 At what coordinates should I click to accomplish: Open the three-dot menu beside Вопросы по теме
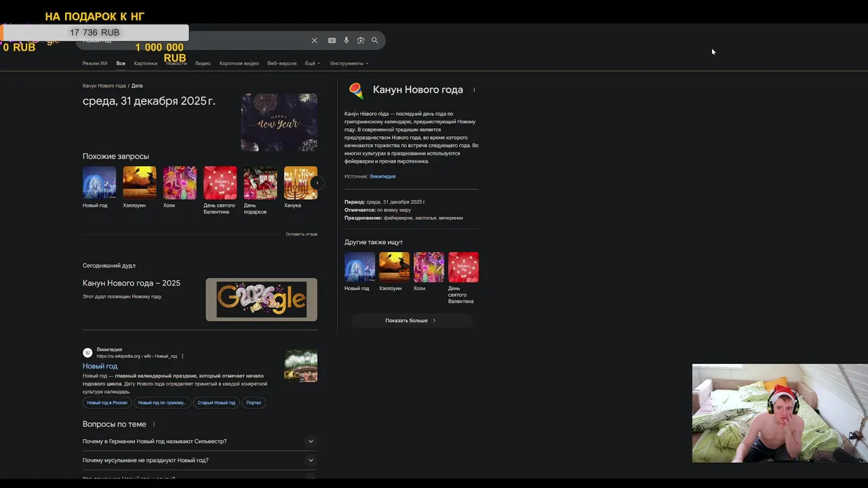(x=154, y=424)
